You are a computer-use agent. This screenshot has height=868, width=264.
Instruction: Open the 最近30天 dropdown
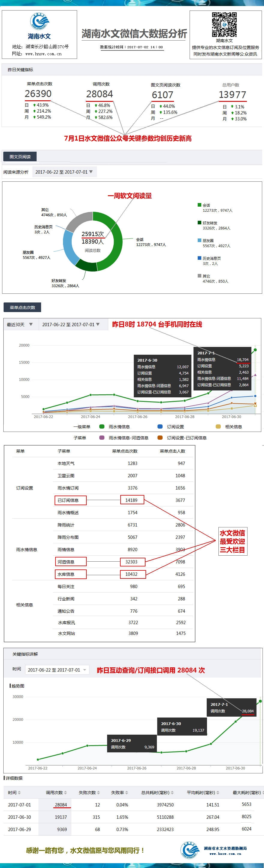point(20,324)
